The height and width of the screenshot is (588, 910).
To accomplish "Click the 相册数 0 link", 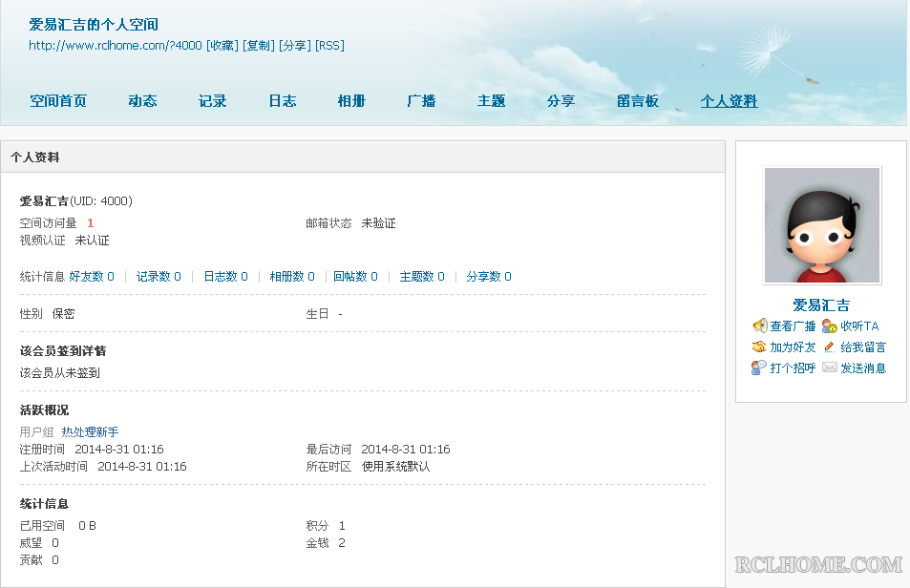I will click(x=292, y=277).
